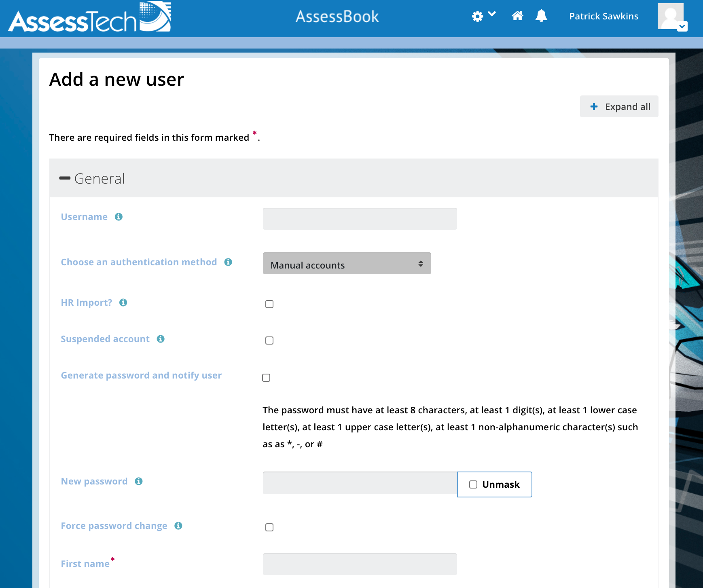703x588 pixels.
Task: Show help for authentication method
Action: click(228, 262)
